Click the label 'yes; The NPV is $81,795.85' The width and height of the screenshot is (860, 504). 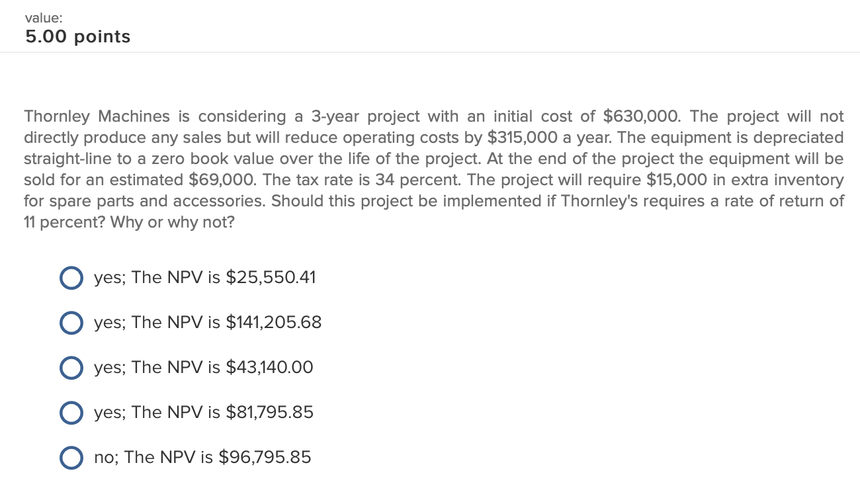tap(204, 413)
